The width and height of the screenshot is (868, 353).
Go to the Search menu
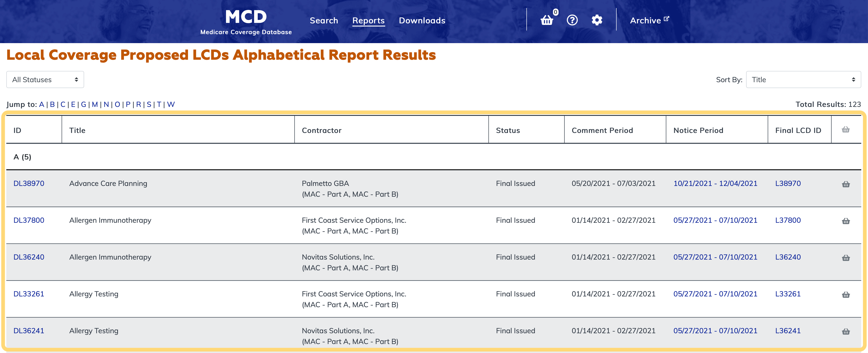[324, 20]
